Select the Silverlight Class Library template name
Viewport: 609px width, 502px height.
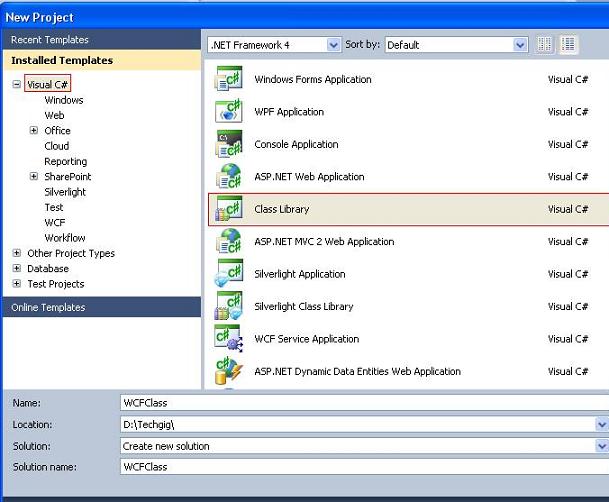point(304,306)
